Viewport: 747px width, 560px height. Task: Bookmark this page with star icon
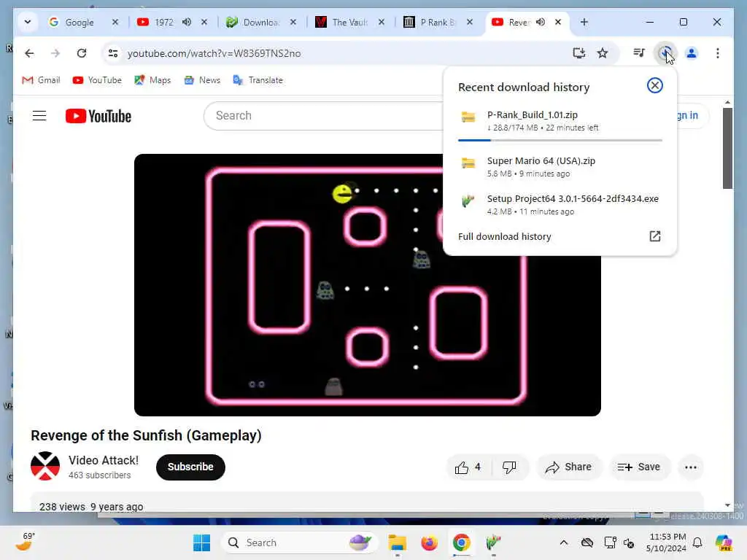pyautogui.click(x=603, y=53)
